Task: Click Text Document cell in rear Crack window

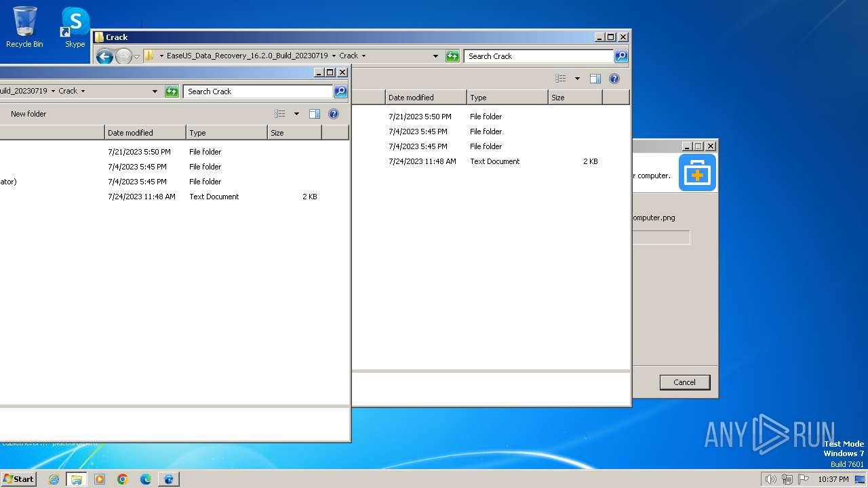Action: point(495,161)
